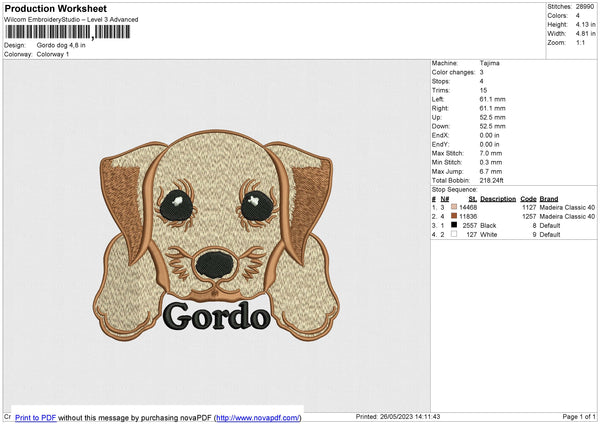This screenshot has width=600, height=424.
Task: Click the 'Production Worksheet' title
Action: 55,8
